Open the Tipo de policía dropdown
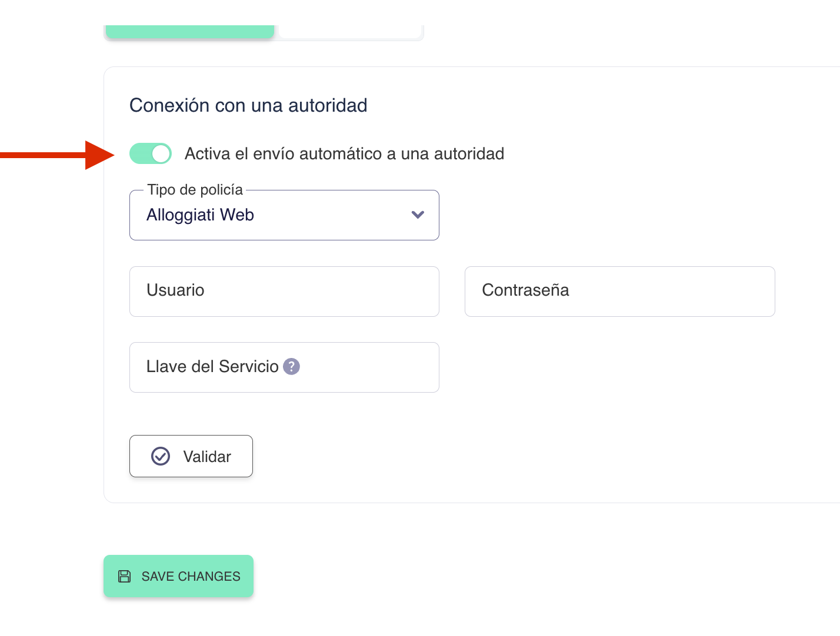 coord(284,215)
